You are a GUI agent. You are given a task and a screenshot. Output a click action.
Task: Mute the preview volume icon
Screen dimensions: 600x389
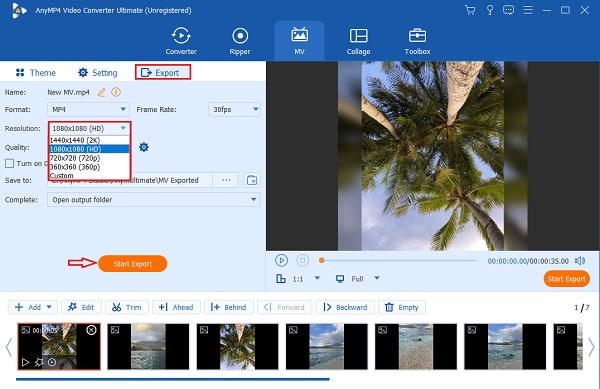(x=580, y=261)
